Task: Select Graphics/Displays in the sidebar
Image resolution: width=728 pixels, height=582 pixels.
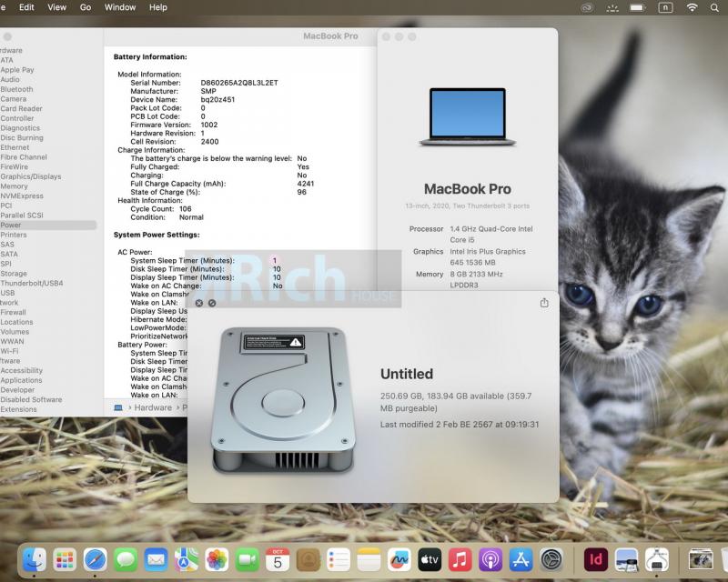Action: 31,176
